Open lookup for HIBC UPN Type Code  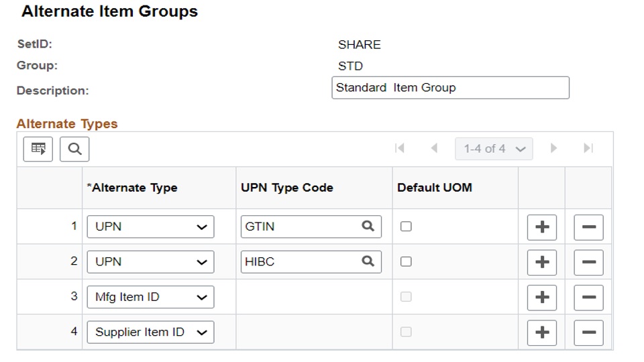pos(368,261)
